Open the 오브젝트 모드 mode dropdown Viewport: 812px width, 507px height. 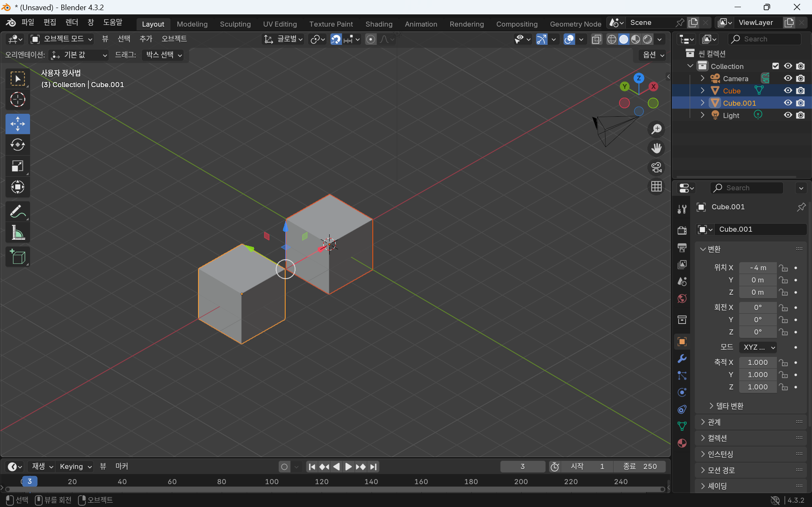click(x=61, y=39)
